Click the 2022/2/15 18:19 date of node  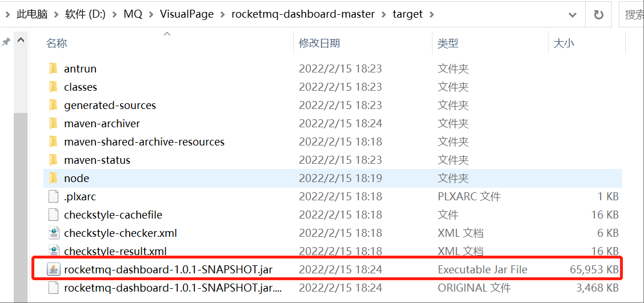coord(341,179)
